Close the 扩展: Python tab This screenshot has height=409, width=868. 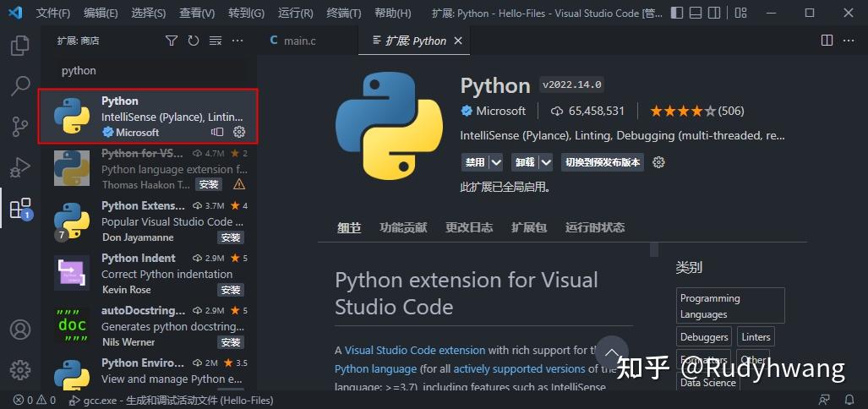click(458, 41)
